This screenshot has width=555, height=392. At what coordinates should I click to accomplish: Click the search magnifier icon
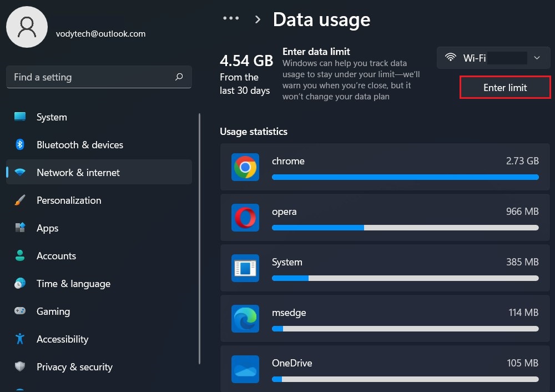pos(179,77)
